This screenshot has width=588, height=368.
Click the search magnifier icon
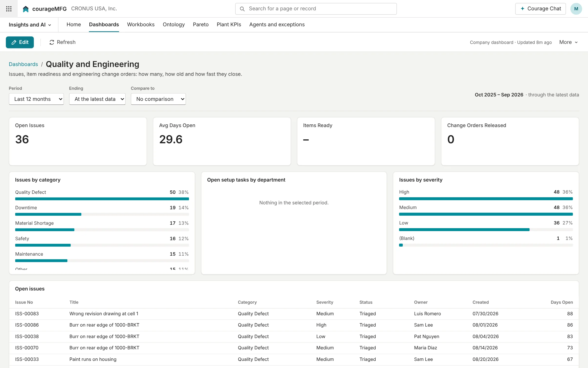(242, 9)
